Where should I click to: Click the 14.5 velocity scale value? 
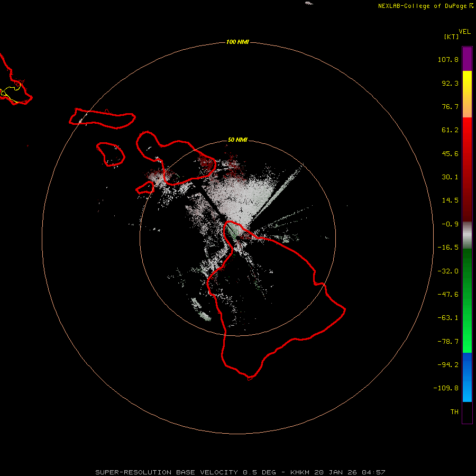click(450, 200)
